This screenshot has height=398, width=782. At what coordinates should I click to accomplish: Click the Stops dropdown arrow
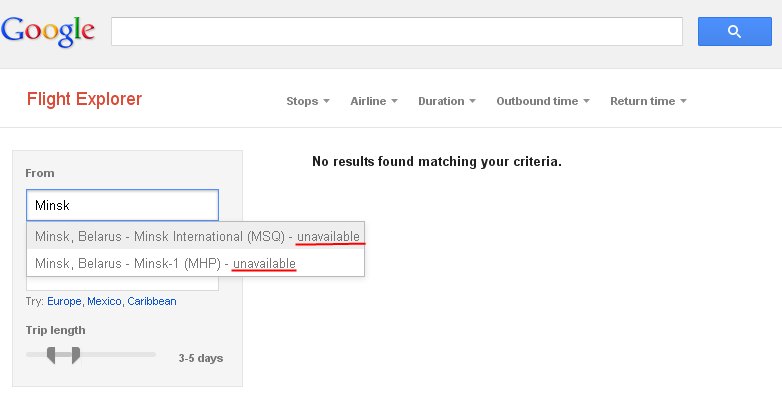tap(326, 101)
